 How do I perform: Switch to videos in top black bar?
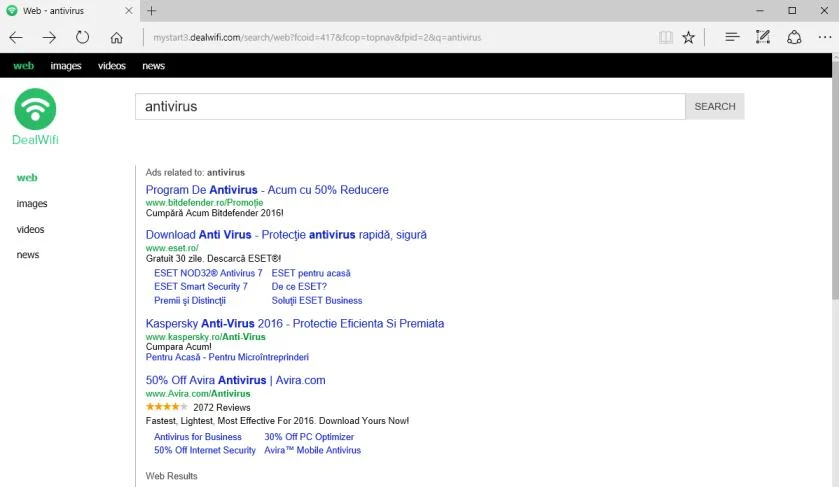(x=111, y=66)
